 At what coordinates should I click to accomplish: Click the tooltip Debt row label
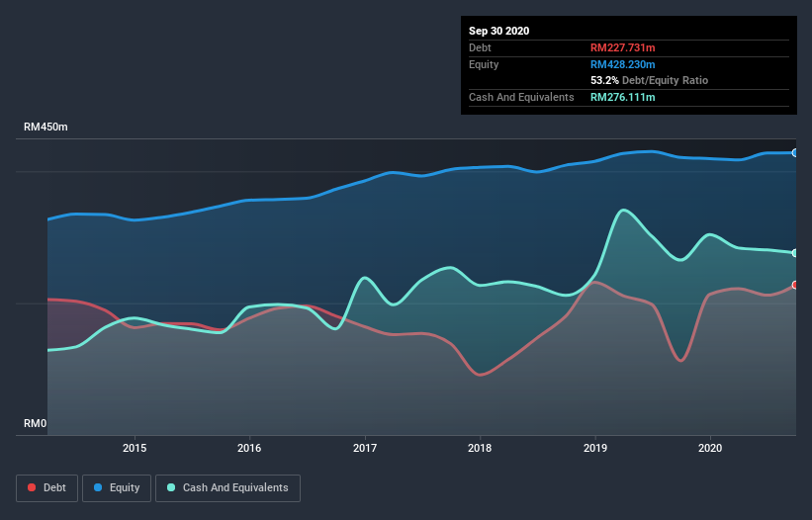click(x=480, y=47)
